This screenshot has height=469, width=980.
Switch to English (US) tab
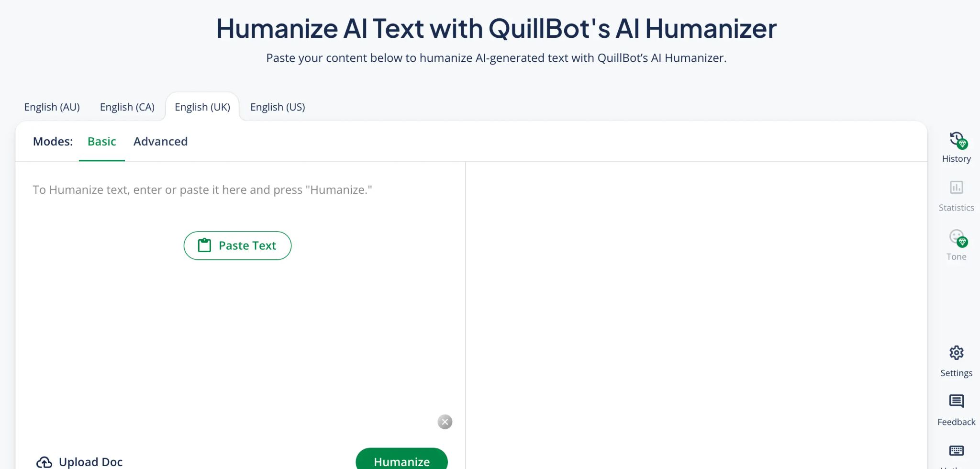click(278, 107)
